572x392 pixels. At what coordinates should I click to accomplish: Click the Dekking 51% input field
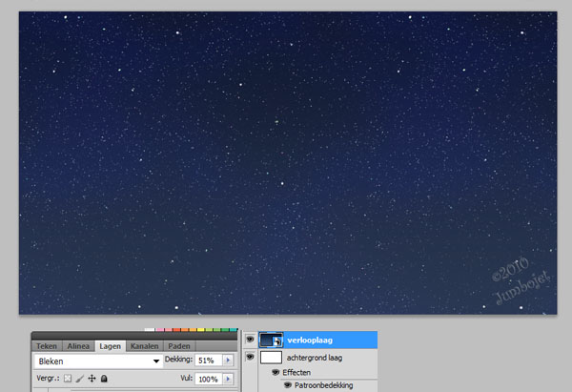pyautogui.click(x=208, y=361)
